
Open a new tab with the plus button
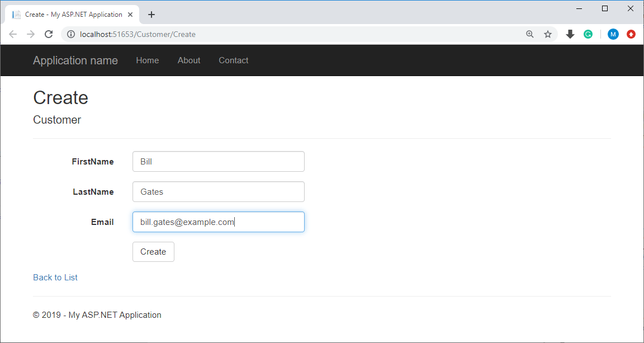point(151,15)
